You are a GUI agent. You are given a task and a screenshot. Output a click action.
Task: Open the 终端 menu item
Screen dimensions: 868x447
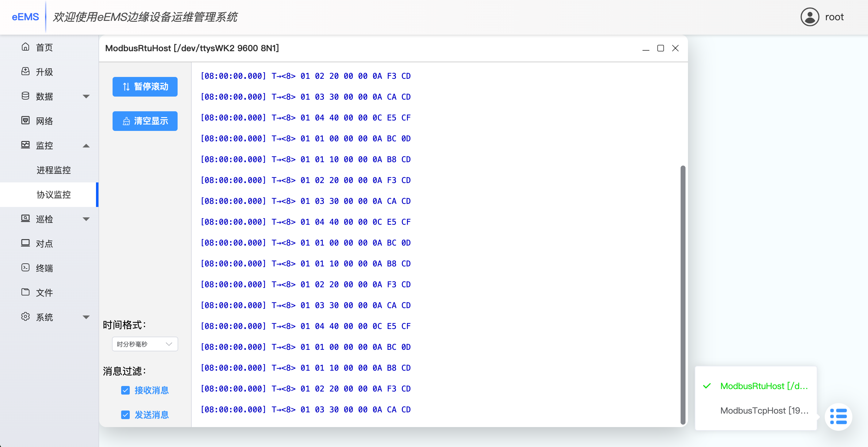pyautogui.click(x=49, y=268)
